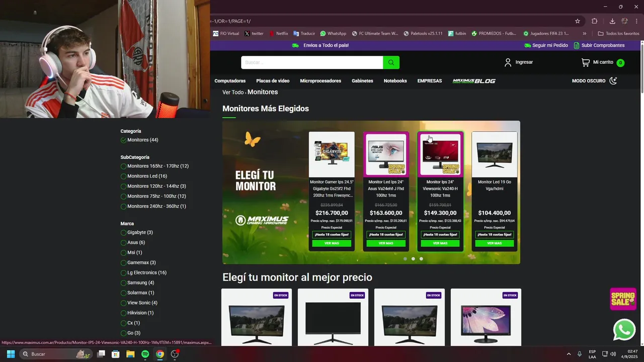Viewport: 644px width, 362px height.
Task: Open the Gabinetes menu
Action: 362,81
